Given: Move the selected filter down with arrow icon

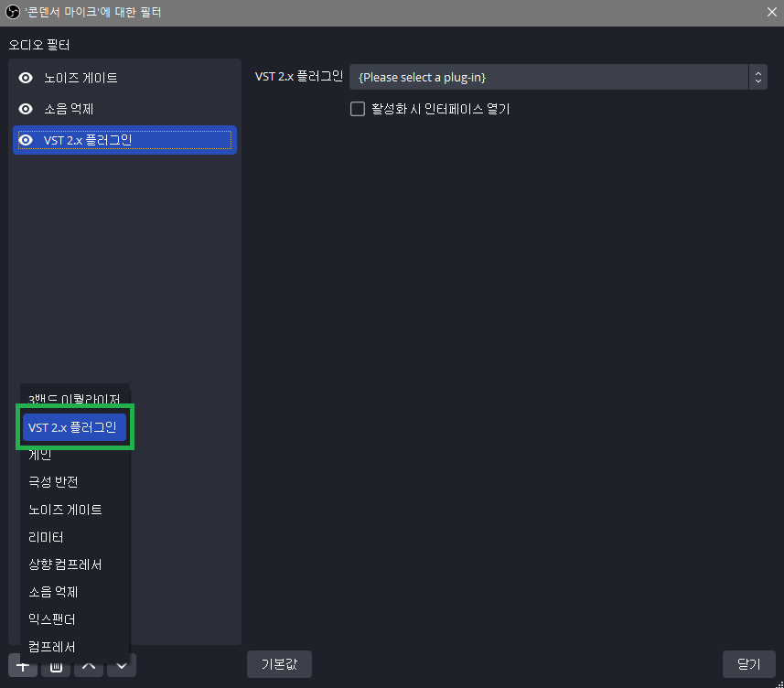Looking at the screenshot, I should 121,665.
